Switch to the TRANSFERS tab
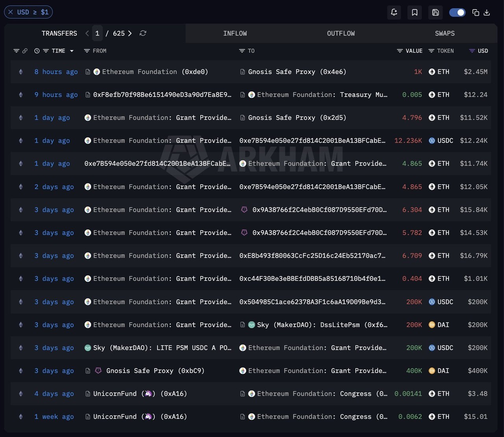Screen dimensions: 504x437 (59, 33)
